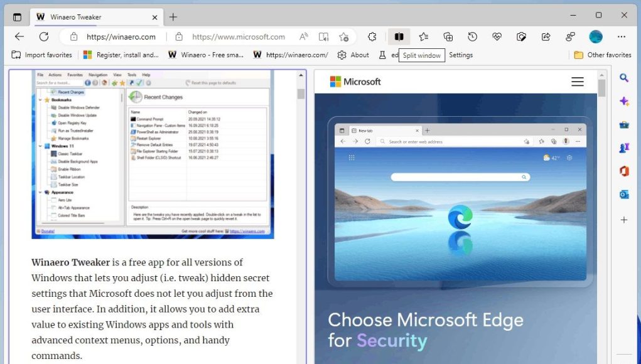
Task: Go back using the Back arrow
Action: coord(19,37)
